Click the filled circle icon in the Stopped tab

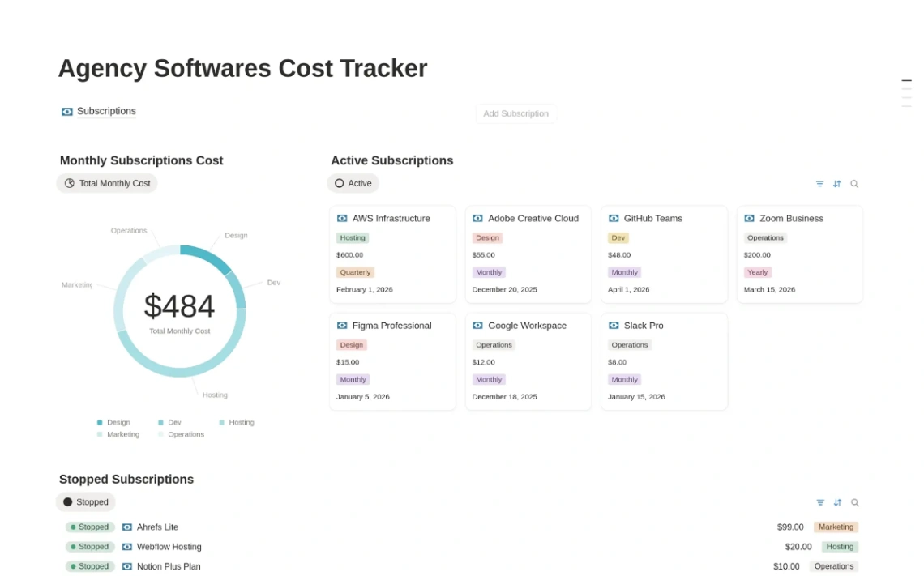pyautogui.click(x=68, y=502)
